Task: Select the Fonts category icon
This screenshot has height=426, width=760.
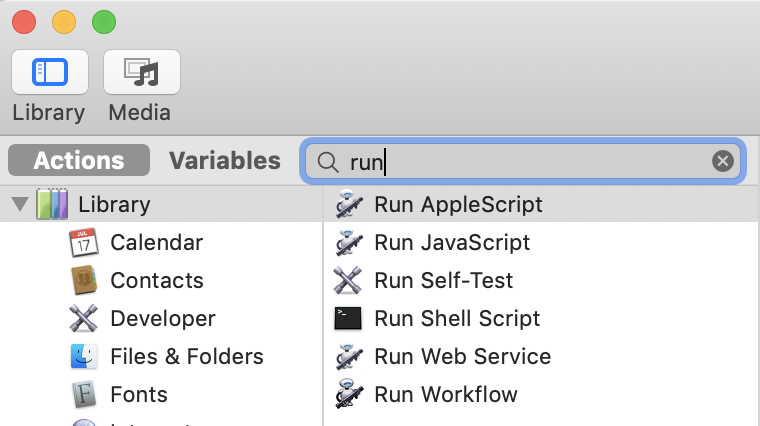Action: pos(84,394)
